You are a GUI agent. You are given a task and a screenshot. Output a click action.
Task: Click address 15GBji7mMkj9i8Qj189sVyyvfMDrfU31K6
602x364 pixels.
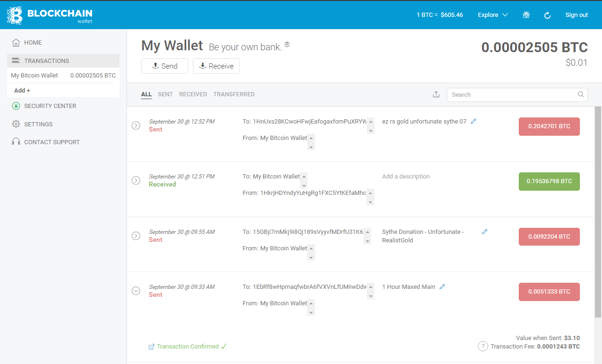pos(308,232)
